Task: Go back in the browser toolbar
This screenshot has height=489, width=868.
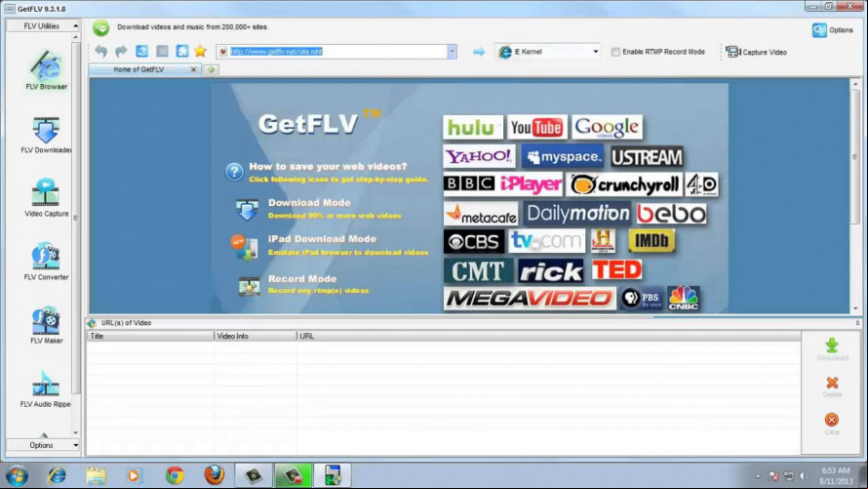Action: [100, 52]
